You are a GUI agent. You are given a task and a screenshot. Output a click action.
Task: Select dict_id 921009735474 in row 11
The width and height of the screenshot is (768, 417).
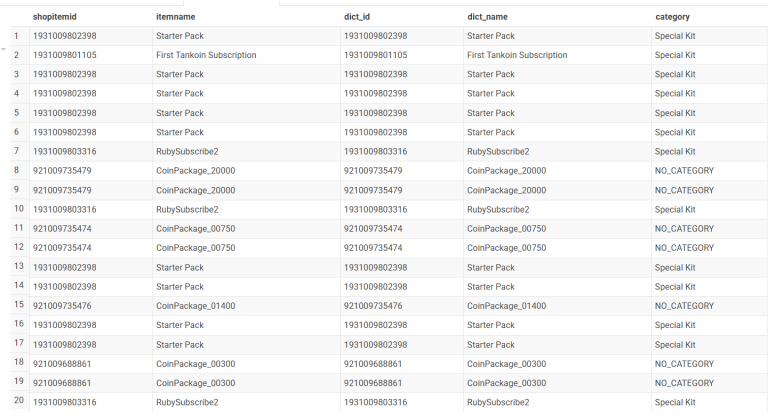(373, 229)
